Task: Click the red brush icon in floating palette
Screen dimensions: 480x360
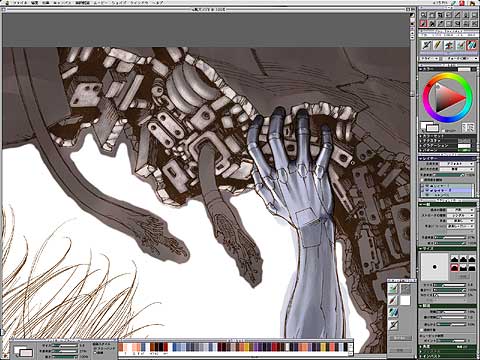Action: (393, 300)
